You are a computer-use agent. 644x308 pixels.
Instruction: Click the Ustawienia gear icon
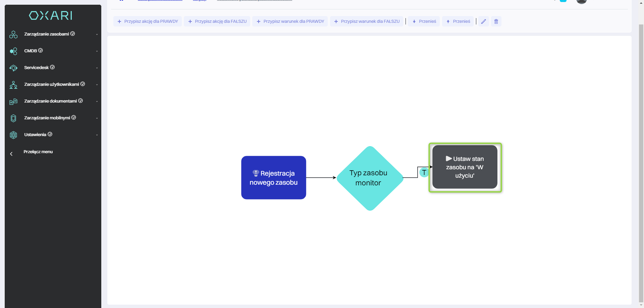tap(13, 135)
